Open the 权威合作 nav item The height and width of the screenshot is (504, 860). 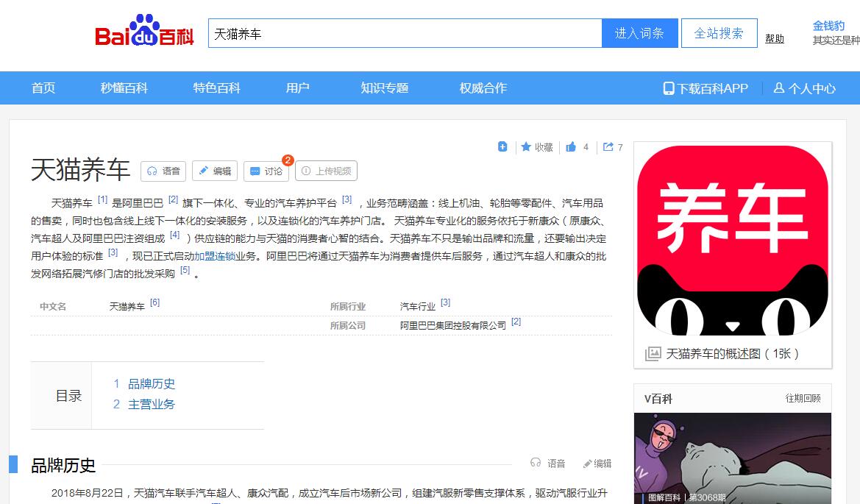tap(483, 88)
